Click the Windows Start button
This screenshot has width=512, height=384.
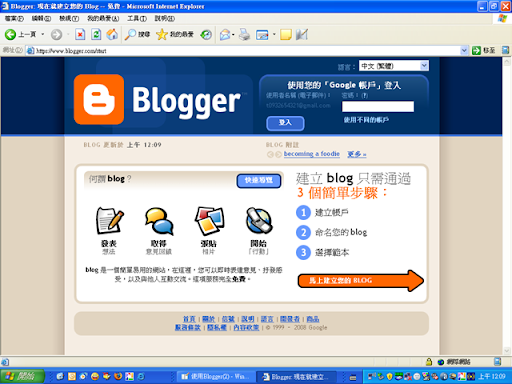pos(22,377)
